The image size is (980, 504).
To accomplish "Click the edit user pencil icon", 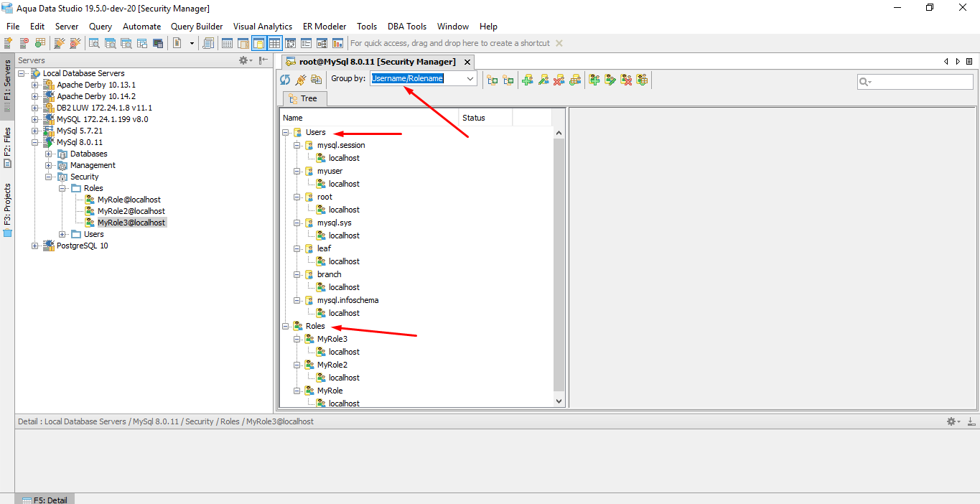I will pos(543,80).
